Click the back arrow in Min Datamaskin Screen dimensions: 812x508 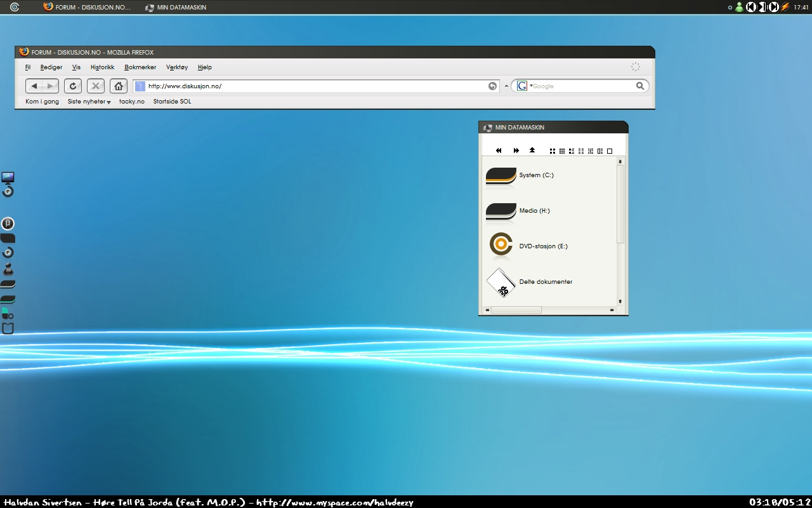pos(499,150)
